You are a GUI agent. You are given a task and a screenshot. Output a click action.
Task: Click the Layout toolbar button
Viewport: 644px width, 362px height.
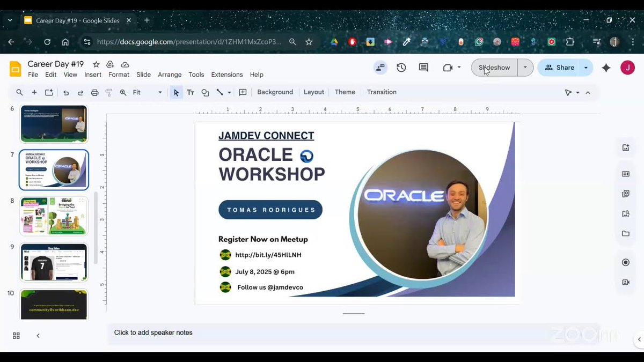[314, 92]
